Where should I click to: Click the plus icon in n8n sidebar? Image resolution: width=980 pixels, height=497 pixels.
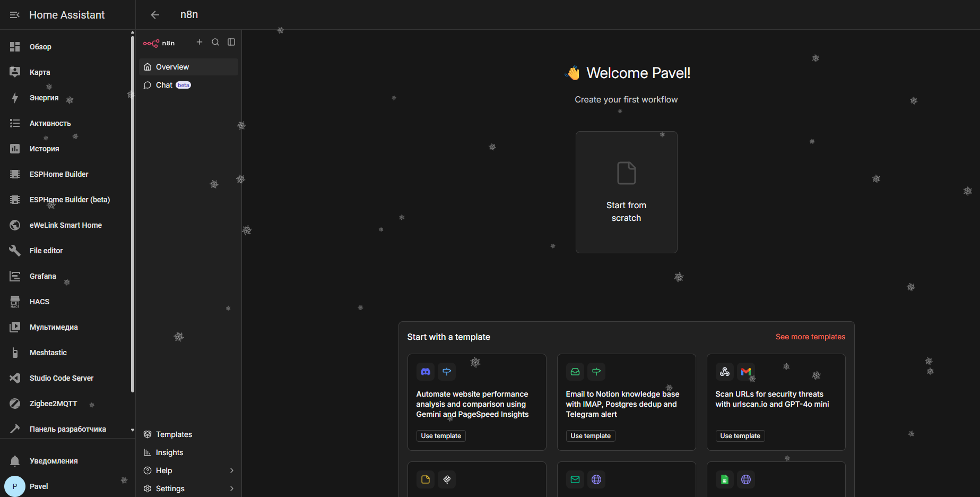coord(200,42)
